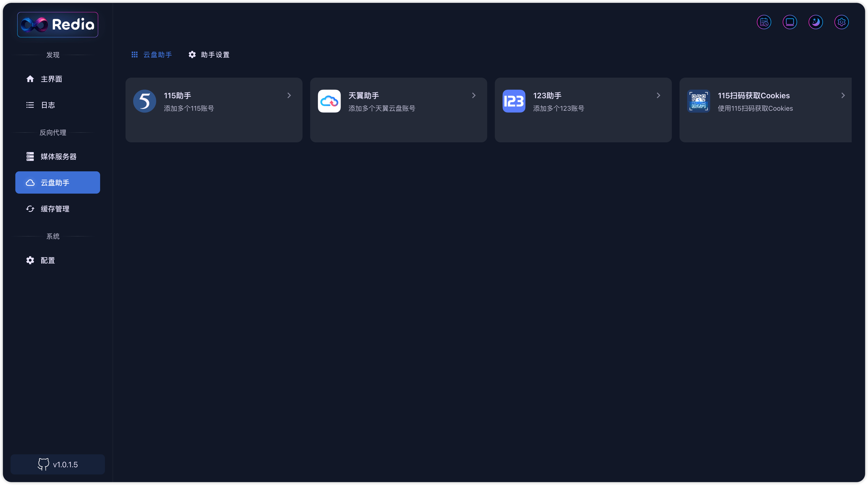Expand the 115助手 card chevron
868x485 pixels.
289,95
